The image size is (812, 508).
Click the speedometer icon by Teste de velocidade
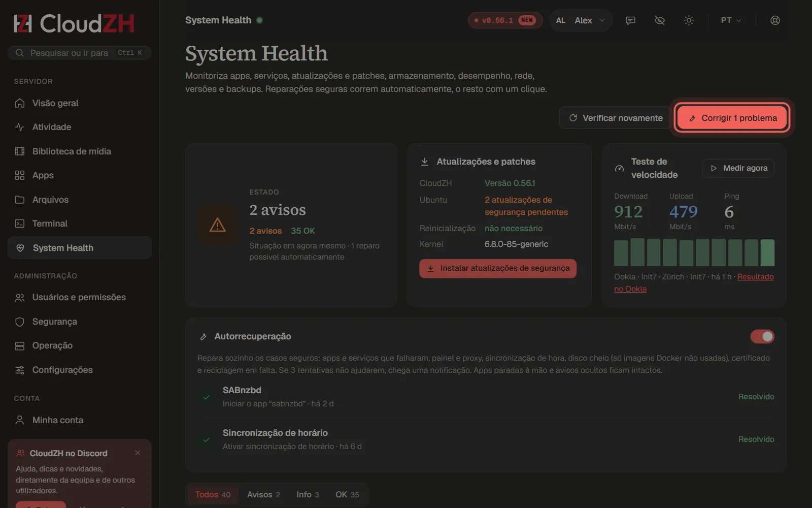619,169
